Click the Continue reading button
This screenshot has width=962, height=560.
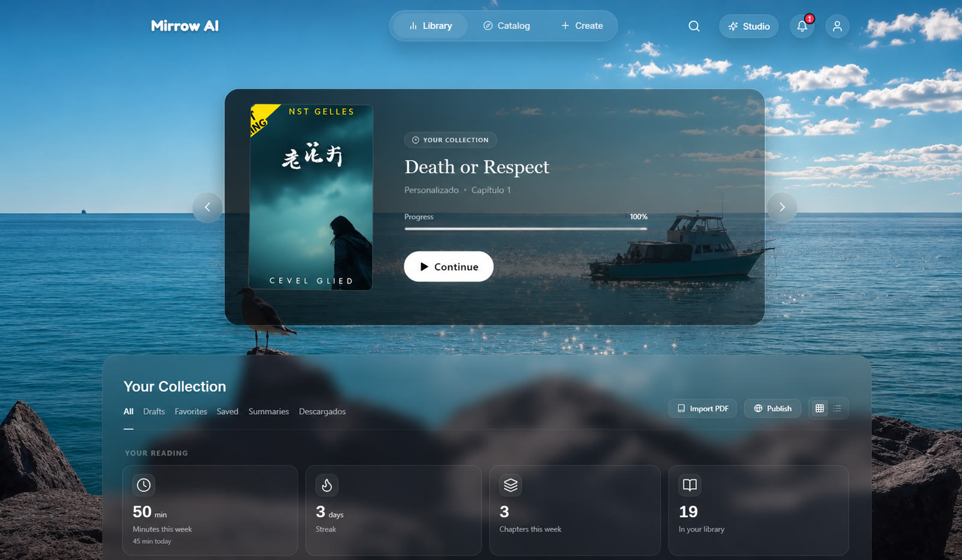point(449,266)
